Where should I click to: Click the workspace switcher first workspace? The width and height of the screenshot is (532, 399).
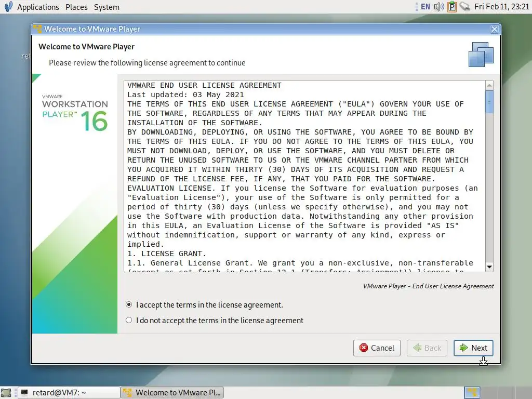coord(472,393)
